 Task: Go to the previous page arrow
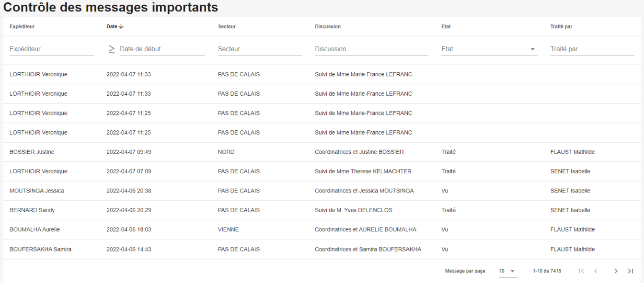(596, 271)
